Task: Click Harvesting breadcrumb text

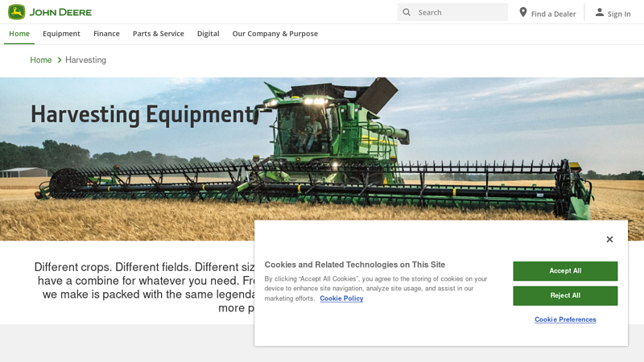Action: click(86, 60)
